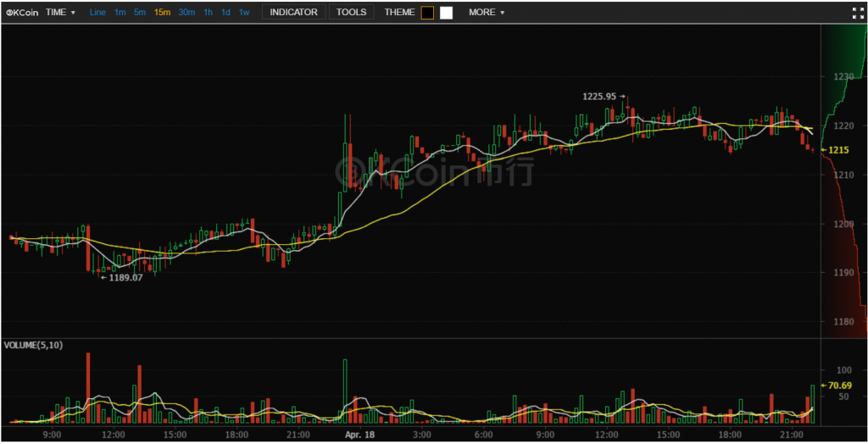Switch to the 1w interval
The width and height of the screenshot is (868, 444).
[244, 13]
